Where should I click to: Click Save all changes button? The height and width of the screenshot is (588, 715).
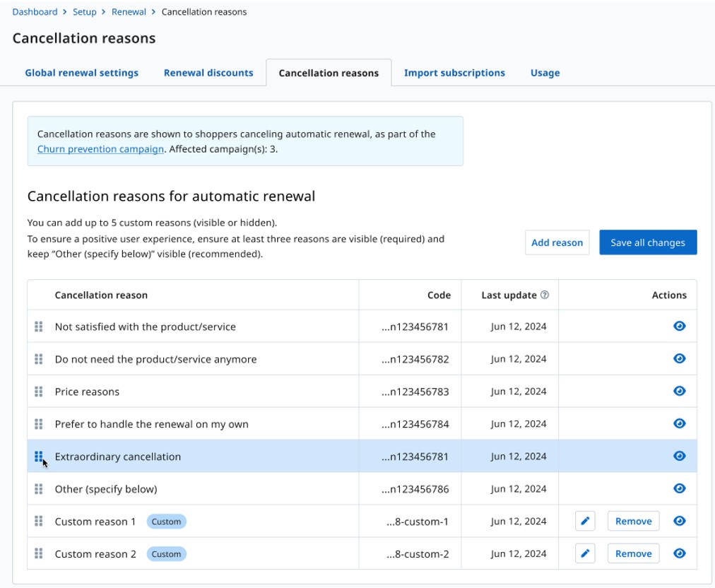pyautogui.click(x=648, y=242)
